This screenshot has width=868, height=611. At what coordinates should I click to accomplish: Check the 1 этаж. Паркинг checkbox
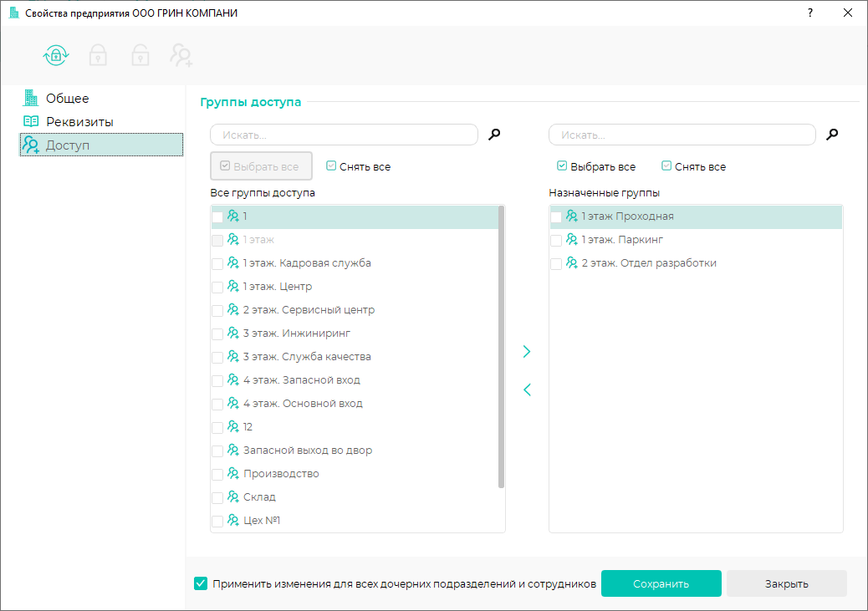pyautogui.click(x=556, y=240)
